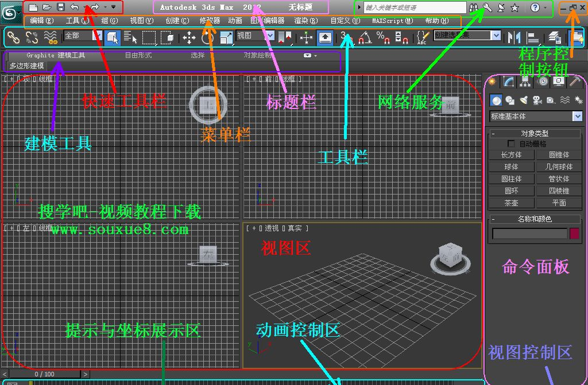Expand the help menu arrow beside question mark
Screen dimensions: 588x385
[546, 7]
